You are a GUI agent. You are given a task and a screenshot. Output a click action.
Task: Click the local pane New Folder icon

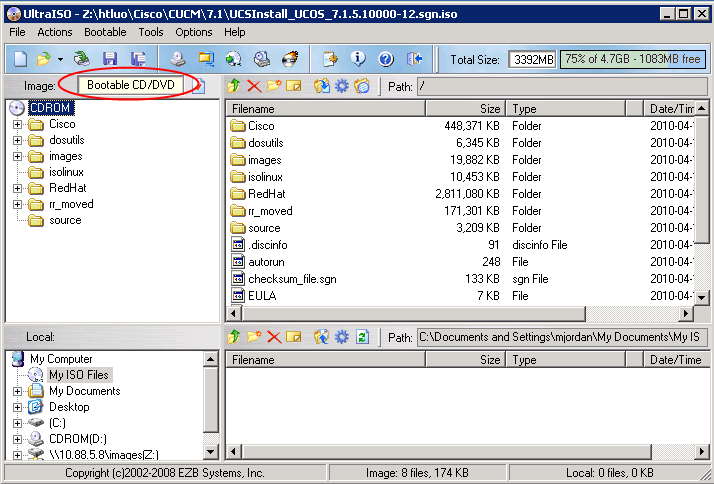pos(254,337)
